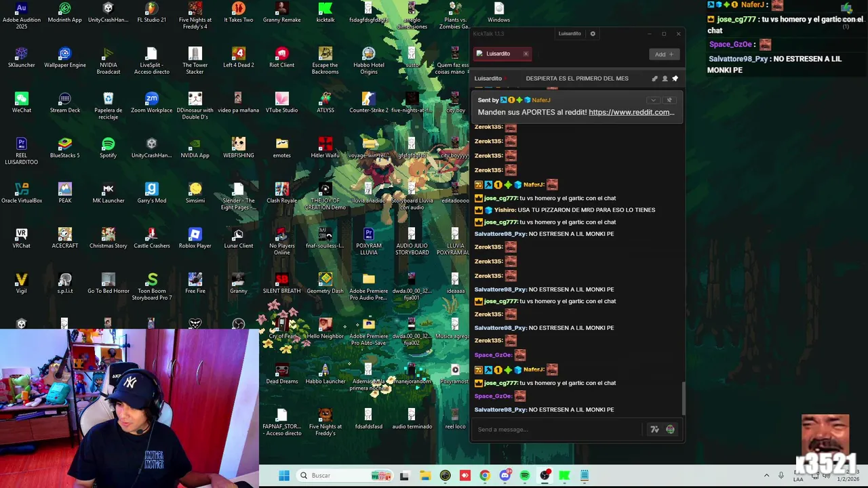Click the Buscar taskbar search box
Screen dimensions: 868x488
pyautogui.click(x=346, y=475)
